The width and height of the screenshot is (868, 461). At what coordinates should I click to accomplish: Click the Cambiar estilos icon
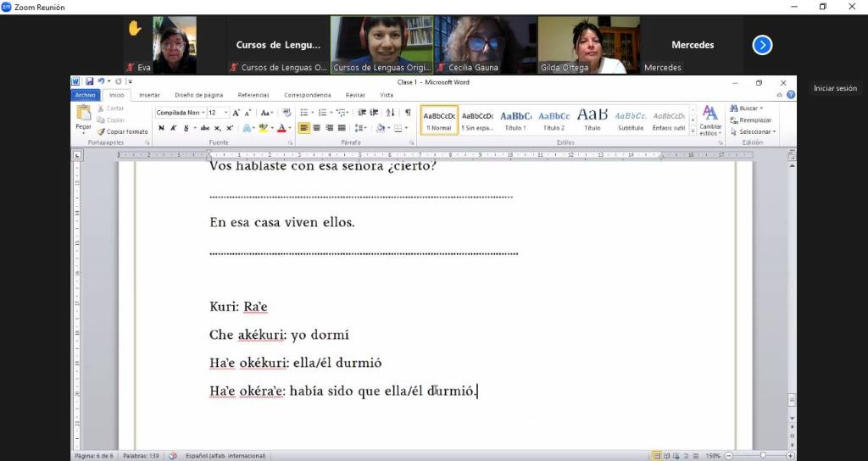[x=709, y=119]
